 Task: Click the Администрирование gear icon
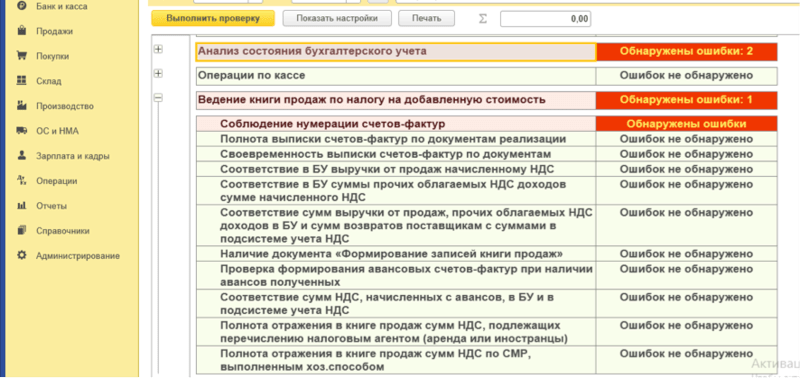[21, 255]
